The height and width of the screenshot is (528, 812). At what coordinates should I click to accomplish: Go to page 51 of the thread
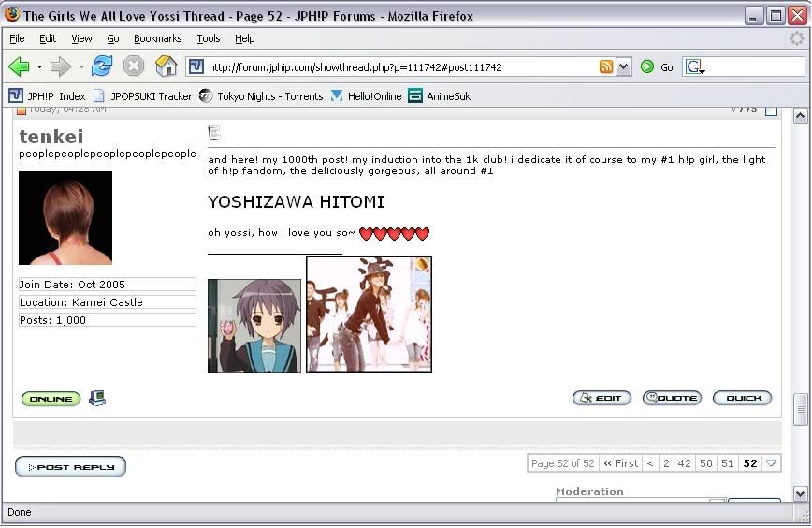(728, 463)
